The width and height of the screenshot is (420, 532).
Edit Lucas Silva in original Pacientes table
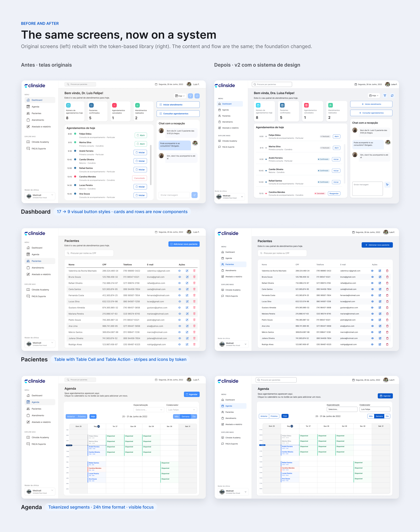point(187,301)
